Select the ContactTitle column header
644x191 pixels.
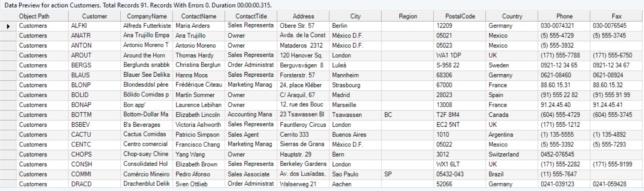tap(251, 16)
